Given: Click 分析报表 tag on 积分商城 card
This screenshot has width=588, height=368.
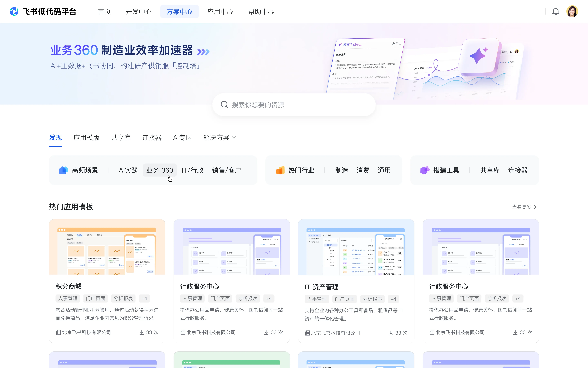Looking at the screenshot, I should [123, 298].
